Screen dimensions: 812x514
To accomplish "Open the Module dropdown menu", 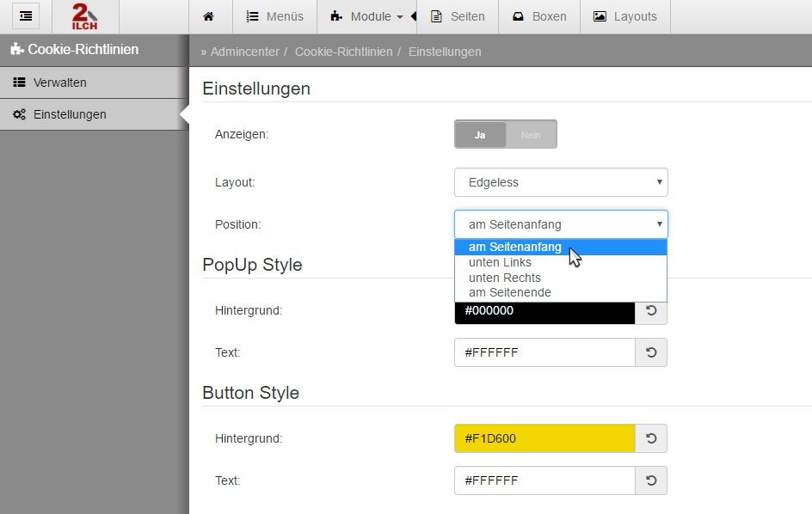I will 366,16.
